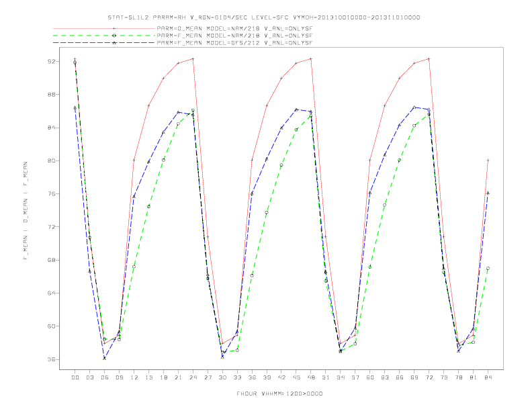Click forecast hour tick label 69
This screenshot has width=532, height=411.
[414, 377]
